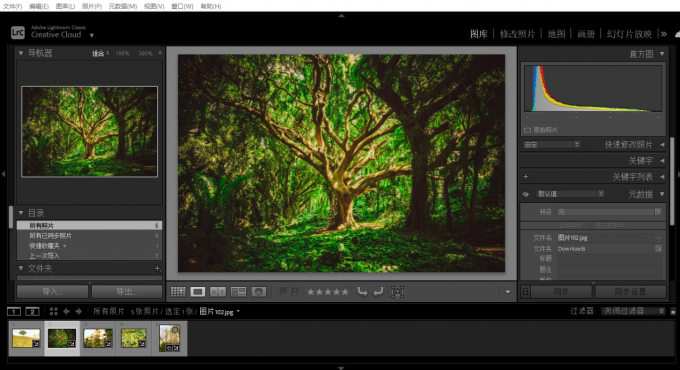Open People view face icon
Image resolution: width=680 pixels, height=370 pixels.
pyautogui.click(x=258, y=292)
